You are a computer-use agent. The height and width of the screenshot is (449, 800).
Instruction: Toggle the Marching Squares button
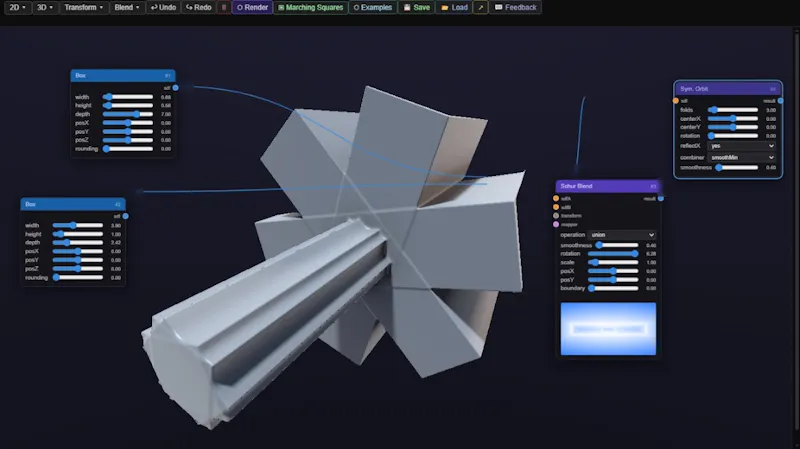[x=310, y=7]
